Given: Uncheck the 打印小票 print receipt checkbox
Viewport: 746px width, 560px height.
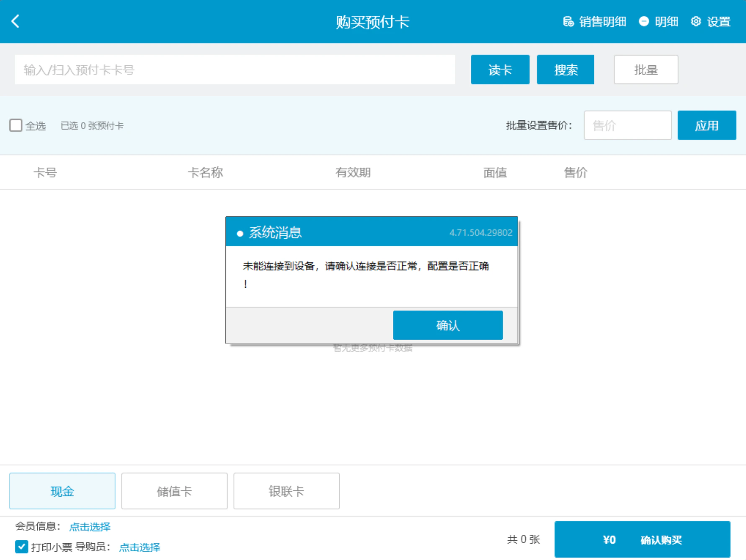Looking at the screenshot, I should [21, 547].
